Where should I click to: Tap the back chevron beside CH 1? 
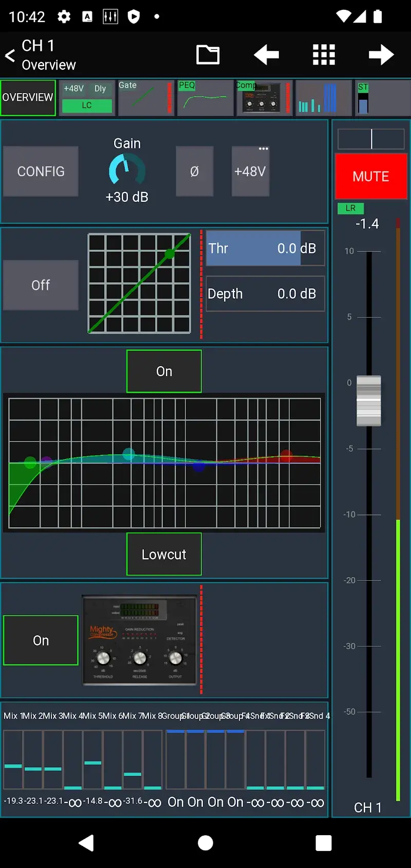pos(10,56)
